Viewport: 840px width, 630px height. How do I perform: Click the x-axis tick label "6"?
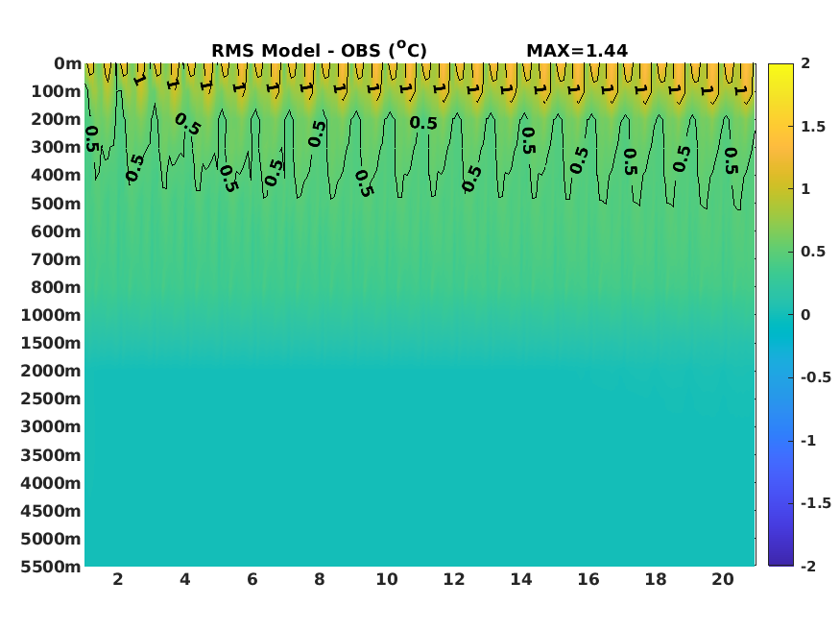pyautogui.click(x=252, y=580)
